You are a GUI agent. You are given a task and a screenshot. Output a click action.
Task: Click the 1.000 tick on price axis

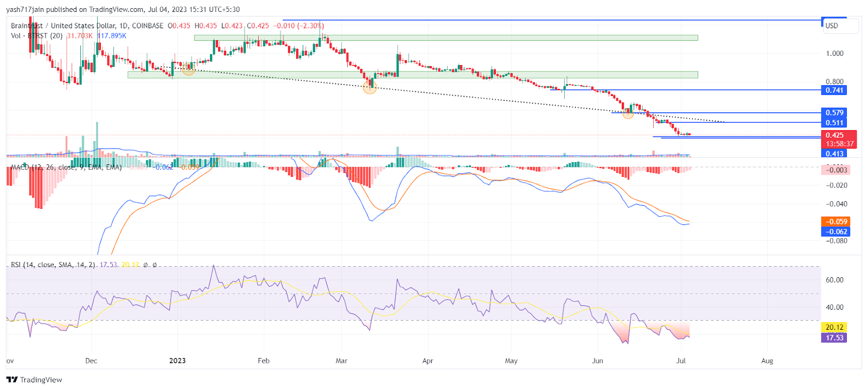pos(834,53)
